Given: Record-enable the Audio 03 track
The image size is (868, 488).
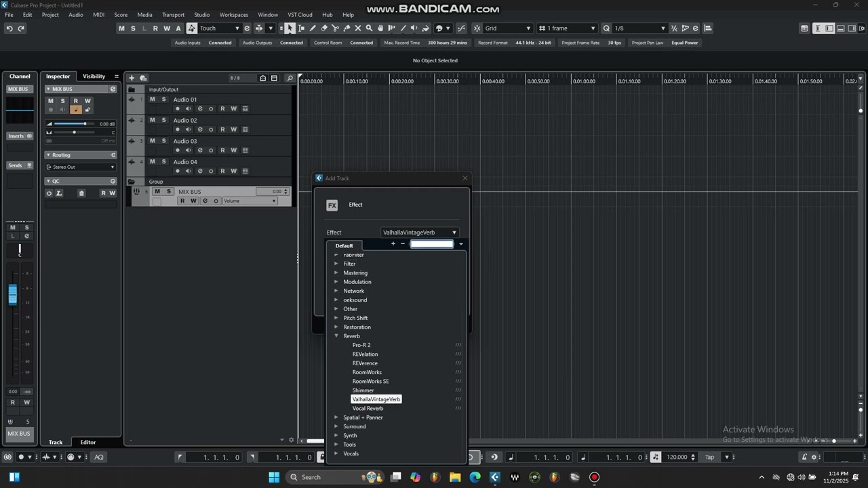Looking at the screenshot, I should [177, 150].
